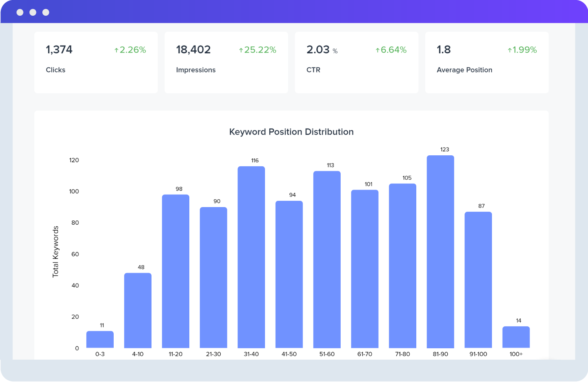Viewport: 588px width, 382px height.
Task: Click the 31-40 x-axis label
Action: coord(251,354)
